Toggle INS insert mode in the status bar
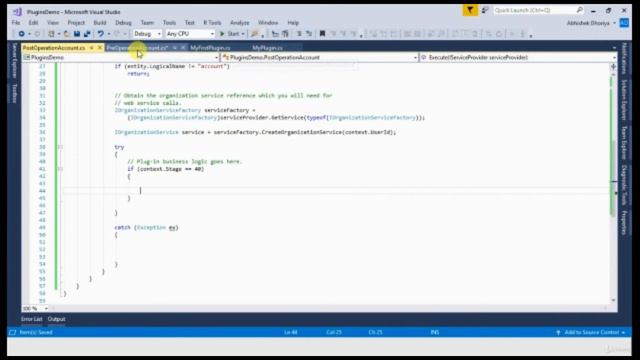 (x=435, y=332)
